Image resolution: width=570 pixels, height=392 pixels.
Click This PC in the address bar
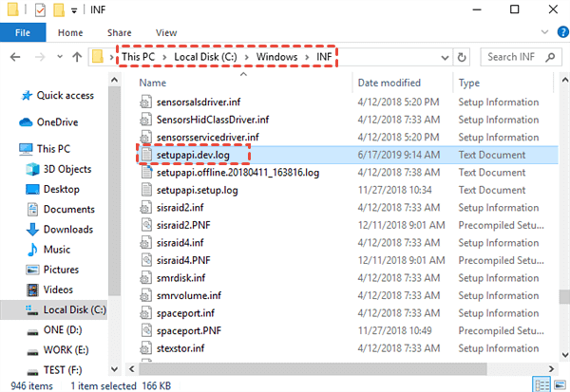[138, 57]
